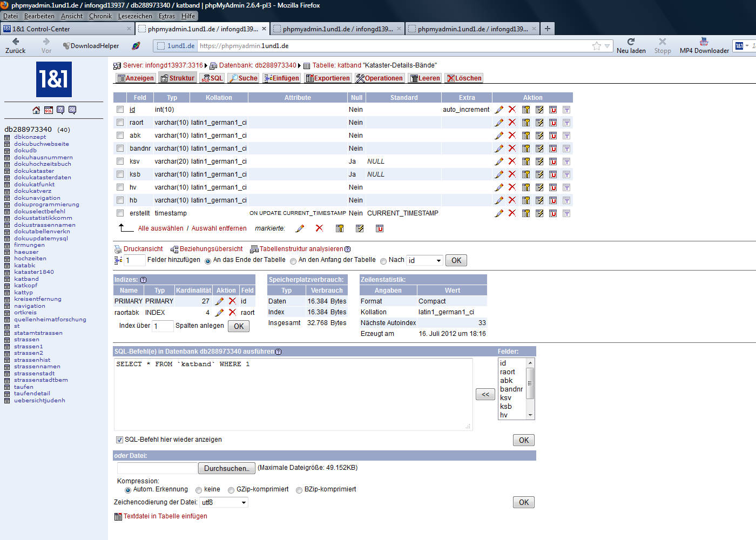Click into the SQL query text area
This screenshot has width=756, height=540.
click(x=292, y=394)
